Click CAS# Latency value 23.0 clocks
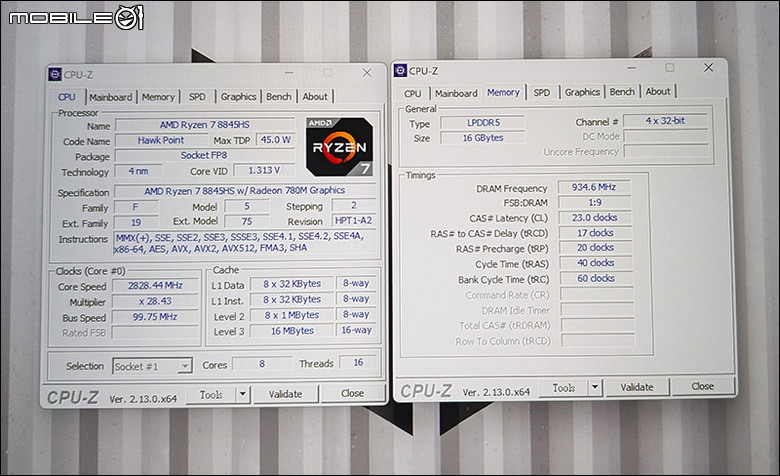 pyautogui.click(x=594, y=217)
